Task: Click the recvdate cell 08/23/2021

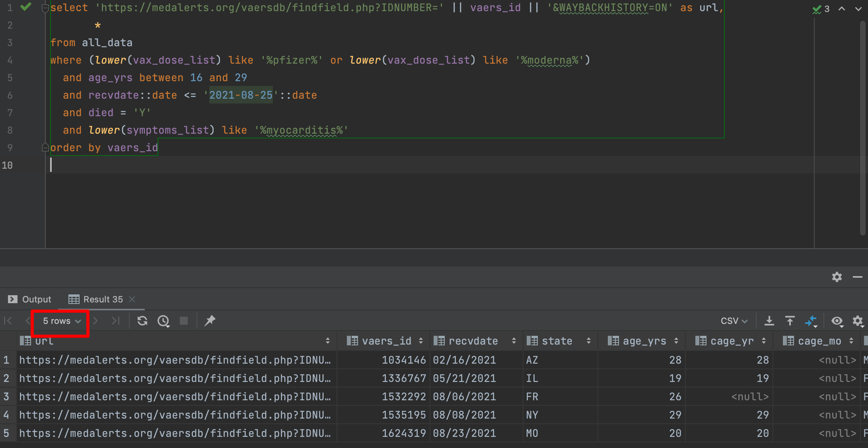Action: 476,433
